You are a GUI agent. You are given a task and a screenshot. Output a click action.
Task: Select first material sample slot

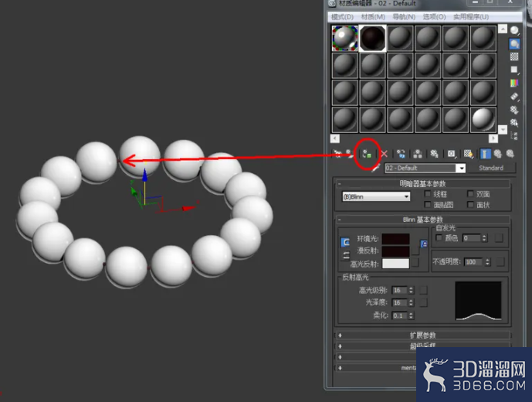[x=344, y=38]
